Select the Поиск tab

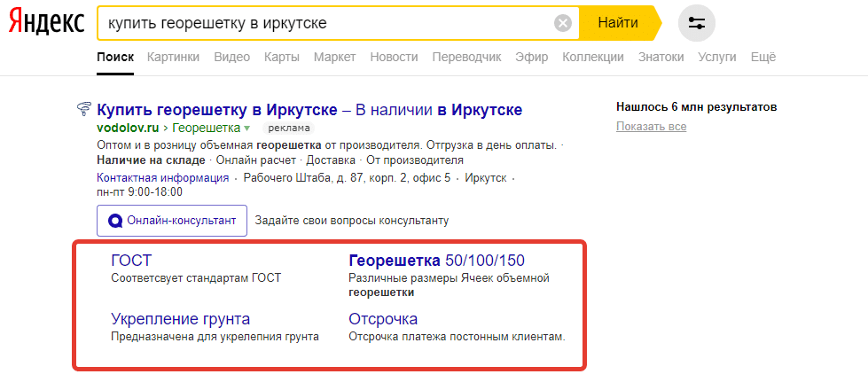(x=115, y=57)
